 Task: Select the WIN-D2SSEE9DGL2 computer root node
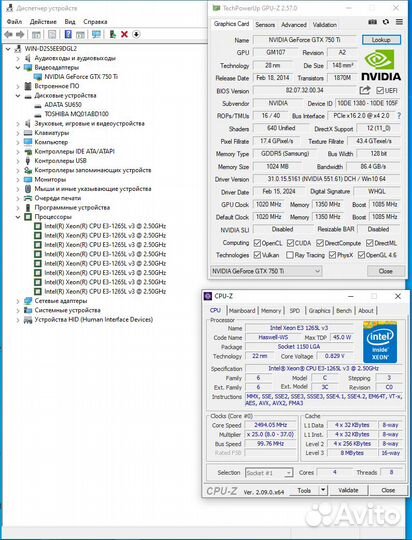[51, 49]
